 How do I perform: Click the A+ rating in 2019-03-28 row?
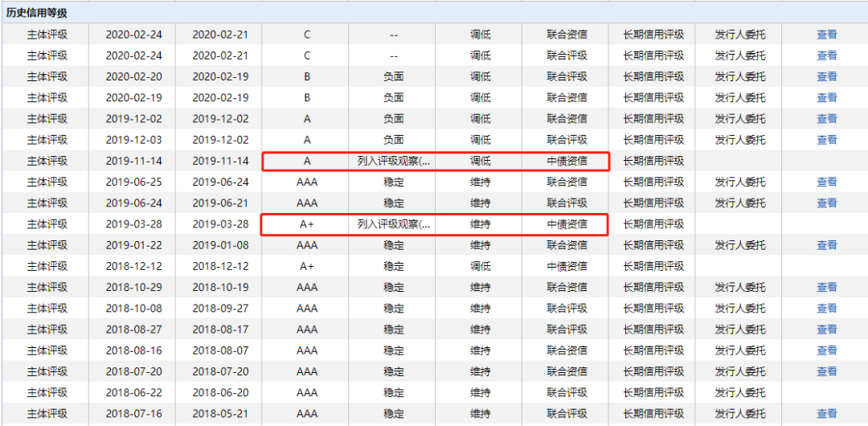point(306,224)
